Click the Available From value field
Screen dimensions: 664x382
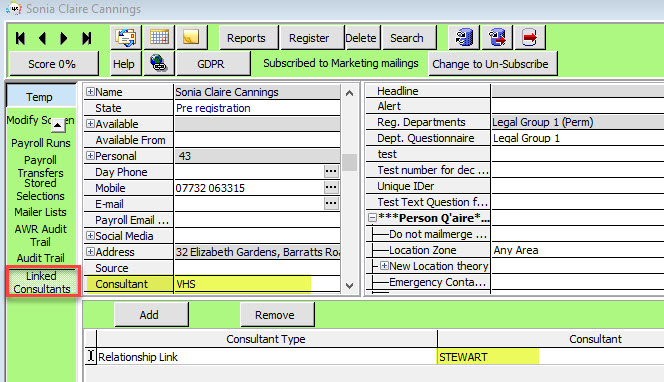click(257, 140)
